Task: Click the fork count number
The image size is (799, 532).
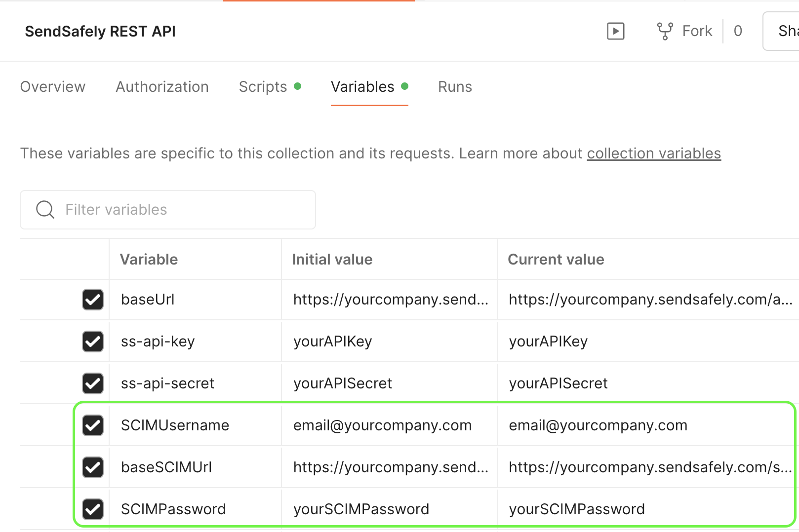Action: click(738, 31)
